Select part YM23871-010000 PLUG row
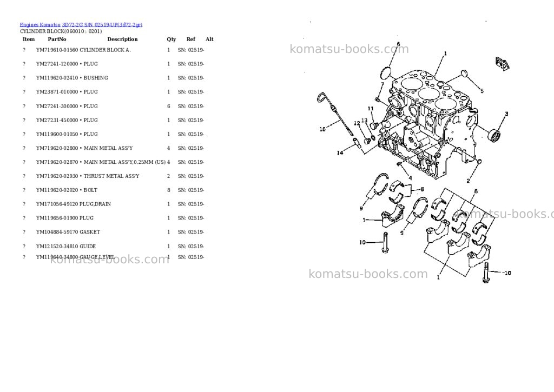This screenshot has height=392, width=554. tap(114, 92)
